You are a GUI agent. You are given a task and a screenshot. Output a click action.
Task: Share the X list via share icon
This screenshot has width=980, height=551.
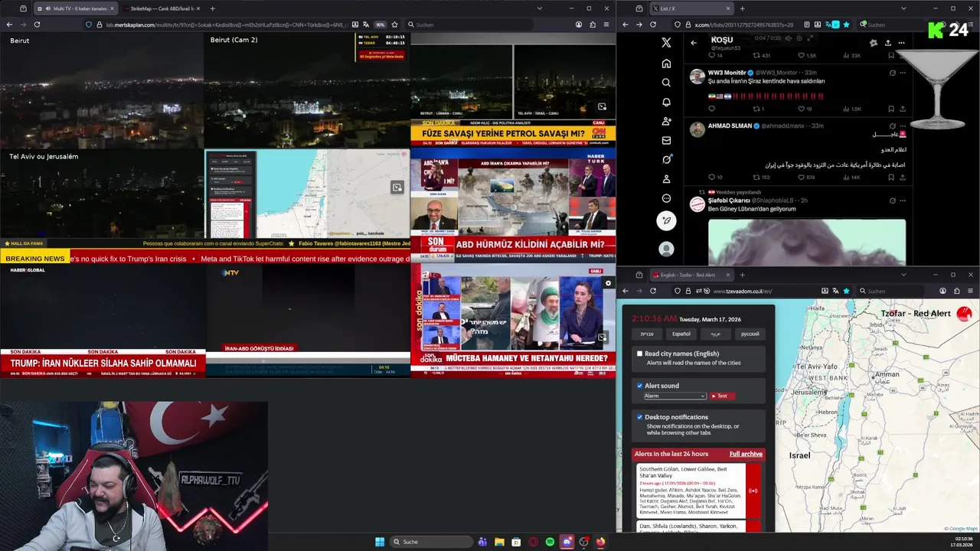pyautogui.click(x=887, y=43)
